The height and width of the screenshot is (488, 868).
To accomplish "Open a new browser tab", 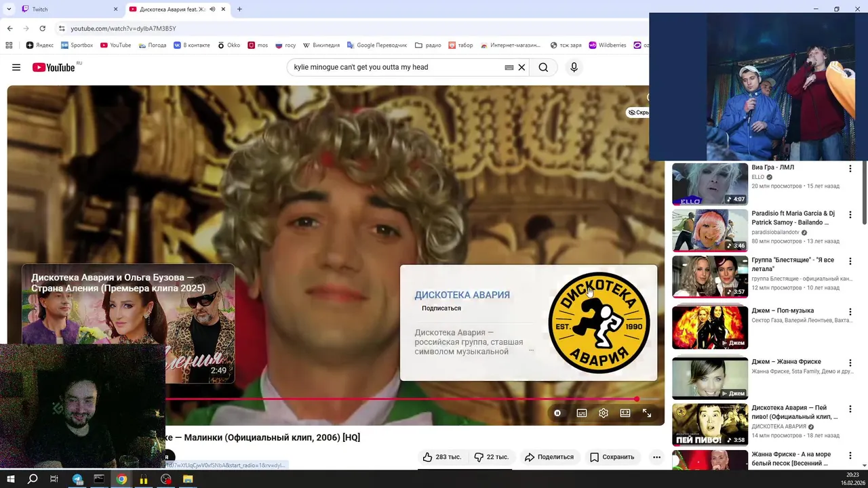I will pyautogui.click(x=239, y=9).
